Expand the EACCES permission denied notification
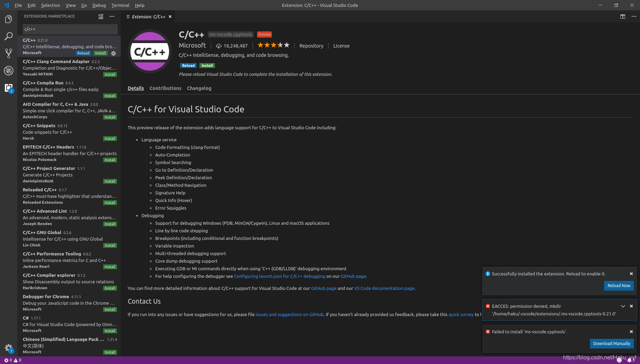This screenshot has height=364, width=640. (x=623, y=306)
